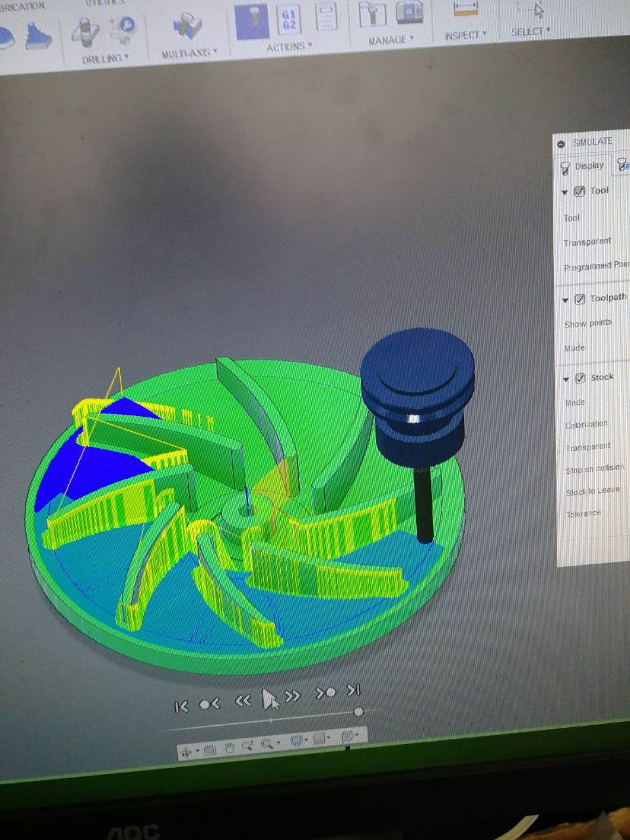Click the display settings monitor icon
The height and width of the screenshot is (840, 630).
(x=296, y=741)
